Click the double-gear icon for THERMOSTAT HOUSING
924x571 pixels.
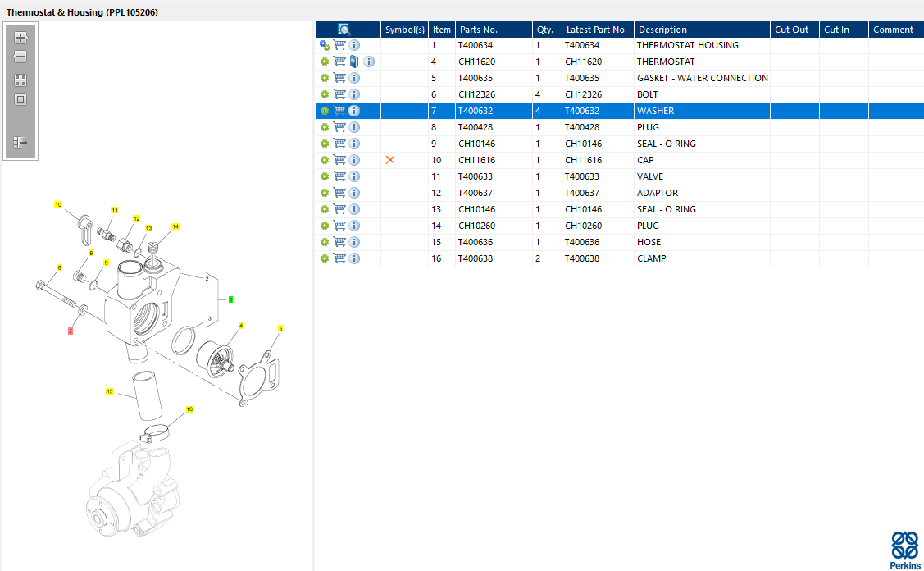pyautogui.click(x=325, y=45)
